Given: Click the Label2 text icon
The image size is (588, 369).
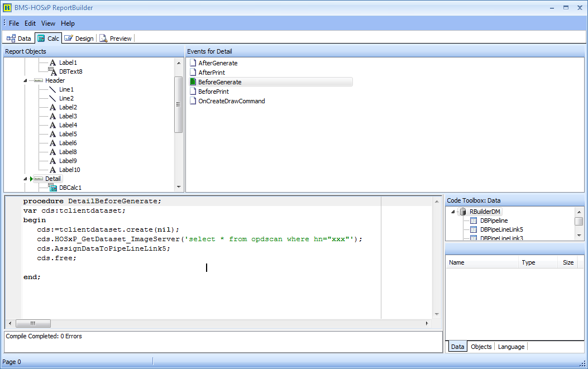Looking at the screenshot, I should click(53, 107).
